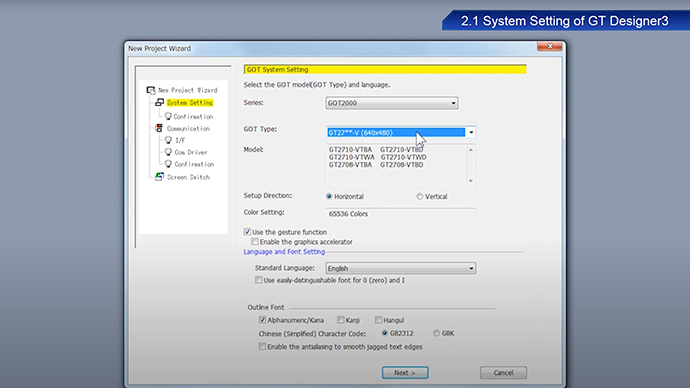This screenshot has width=690, height=388.
Task: Go to the Screen Switch tree item
Action: [188, 177]
